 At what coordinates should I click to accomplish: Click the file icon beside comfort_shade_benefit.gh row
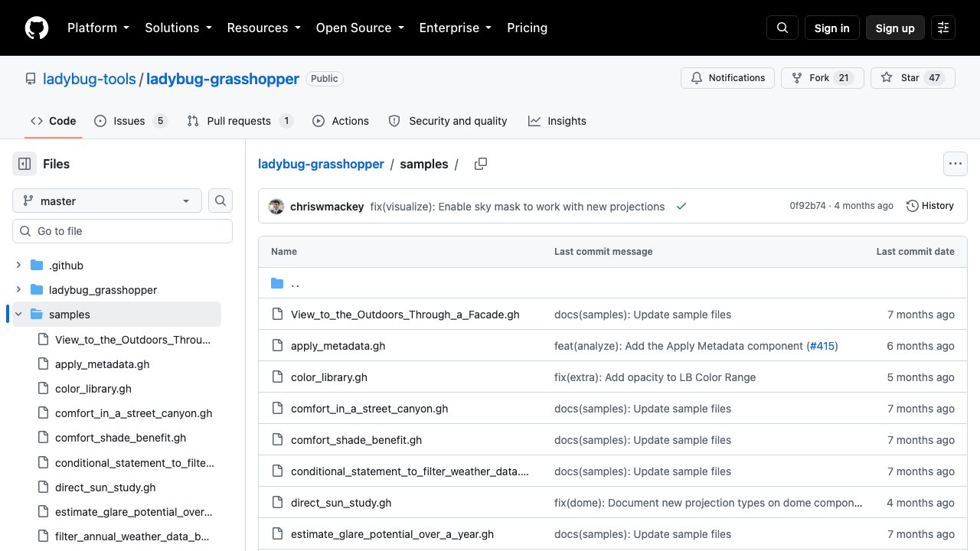277,440
